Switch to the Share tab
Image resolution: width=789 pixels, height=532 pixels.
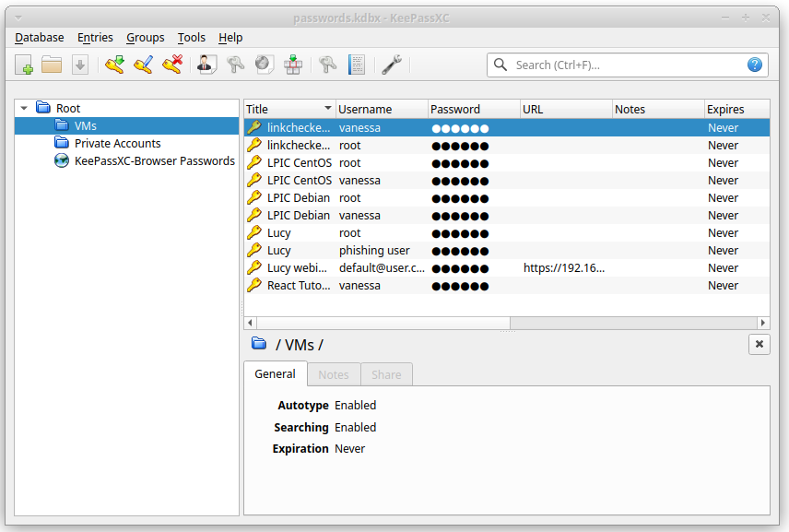[x=386, y=375]
